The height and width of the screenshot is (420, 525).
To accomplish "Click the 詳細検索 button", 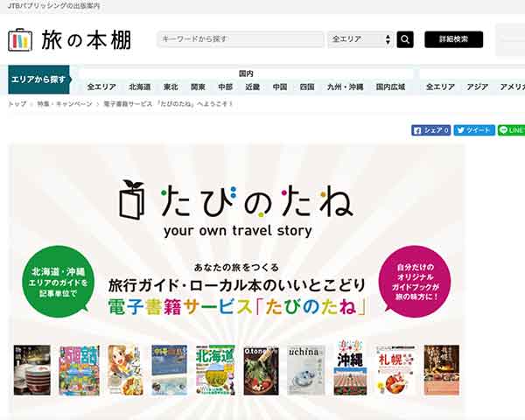I will click(x=453, y=39).
